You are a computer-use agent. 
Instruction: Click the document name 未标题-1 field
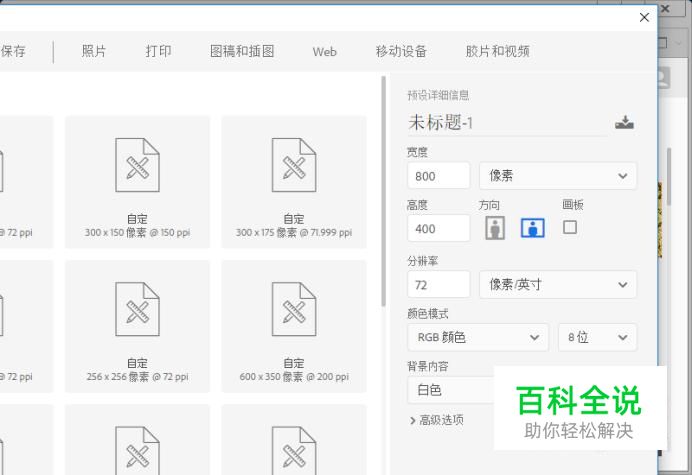tap(508, 123)
